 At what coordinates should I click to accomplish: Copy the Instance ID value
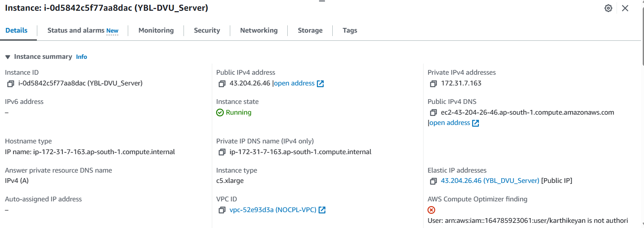pos(11,84)
